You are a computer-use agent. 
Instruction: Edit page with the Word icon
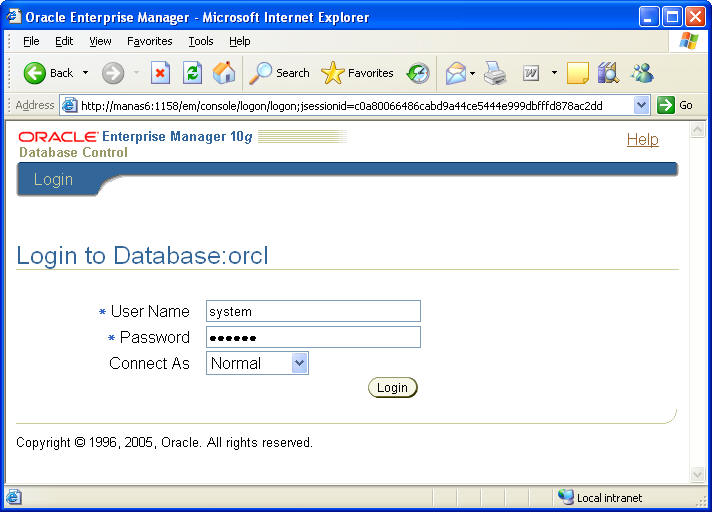(x=531, y=73)
